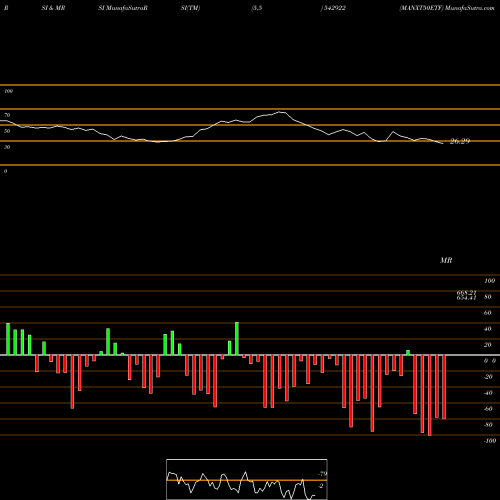Click the 60 label on the MR axis
The height and width of the screenshot is (500, 500).
(x=488, y=313)
